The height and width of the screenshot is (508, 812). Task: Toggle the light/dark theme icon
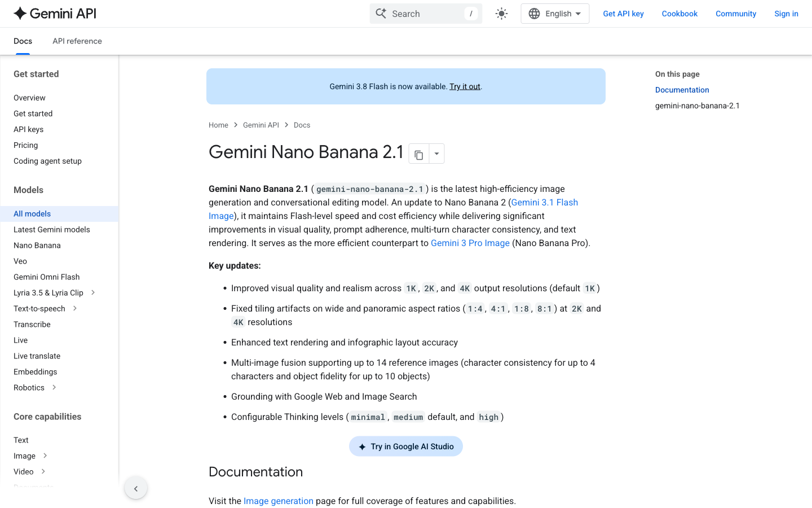[x=501, y=14]
